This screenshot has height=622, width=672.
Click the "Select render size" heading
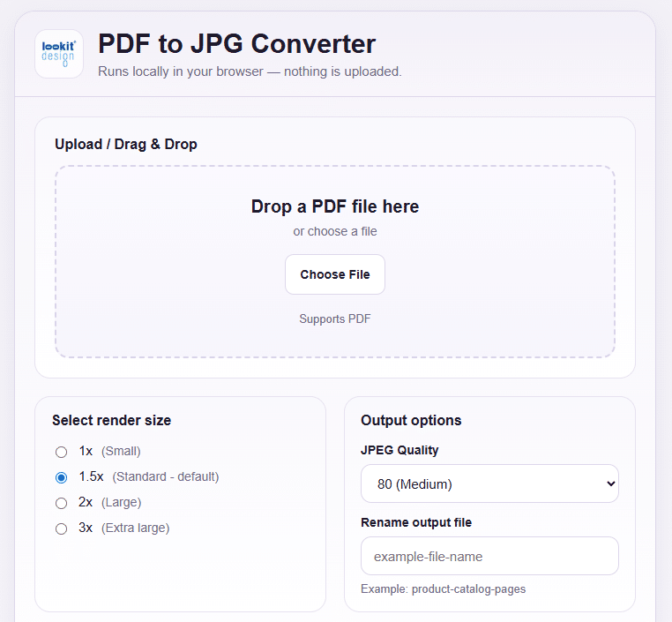click(x=111, y=421)
